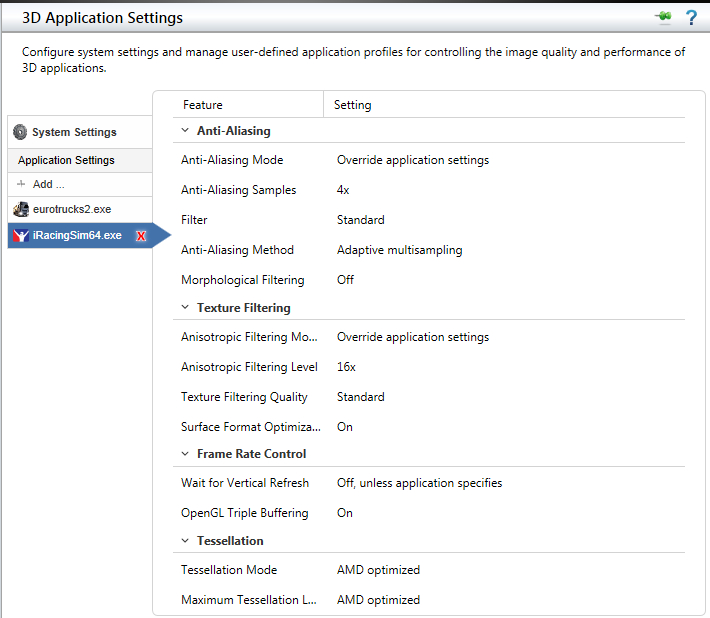This screenshot has width=710, height=618.
Task: Change Anisotropic Filtering Level 16x value
Action: point(346,367)
